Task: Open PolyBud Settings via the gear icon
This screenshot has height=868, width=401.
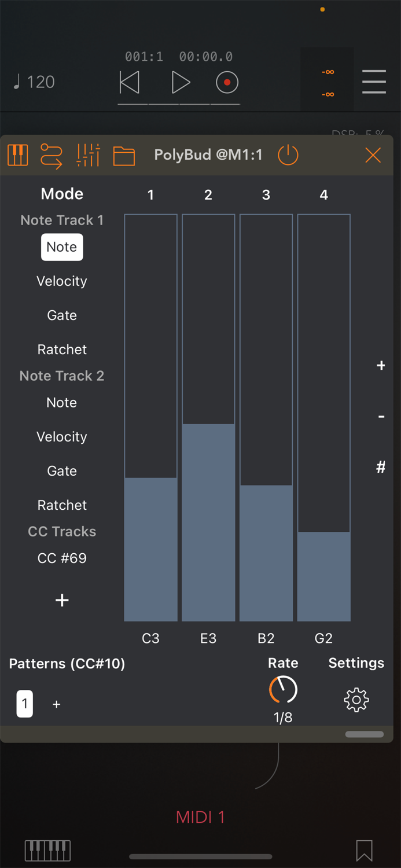Action: [356, 700]
